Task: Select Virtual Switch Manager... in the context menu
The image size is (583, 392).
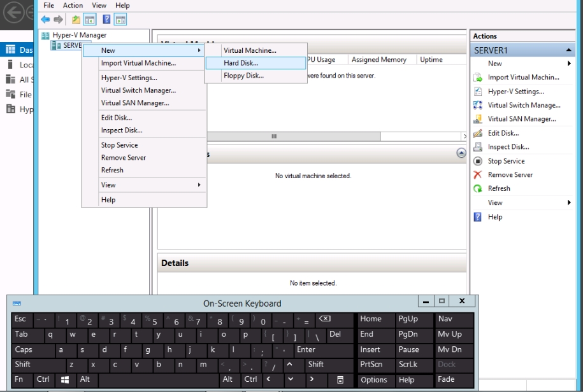Action: click(x=144, y=90)
